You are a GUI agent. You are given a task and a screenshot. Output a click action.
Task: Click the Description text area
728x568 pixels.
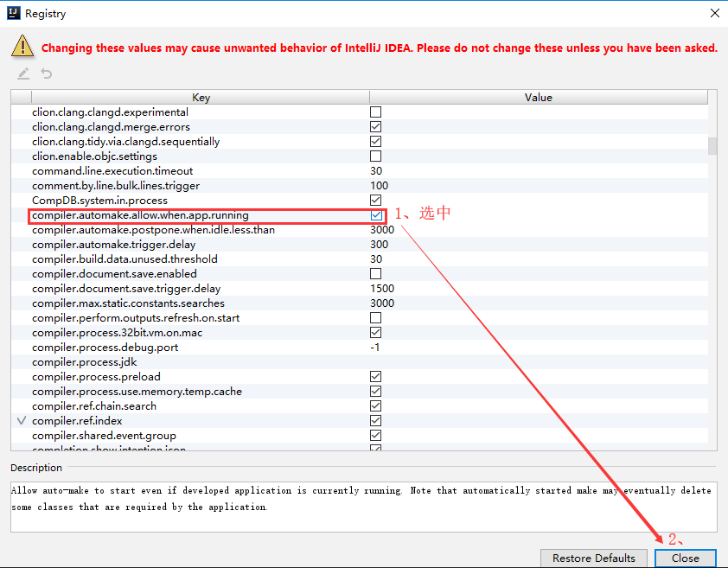[x=363, y=507]
